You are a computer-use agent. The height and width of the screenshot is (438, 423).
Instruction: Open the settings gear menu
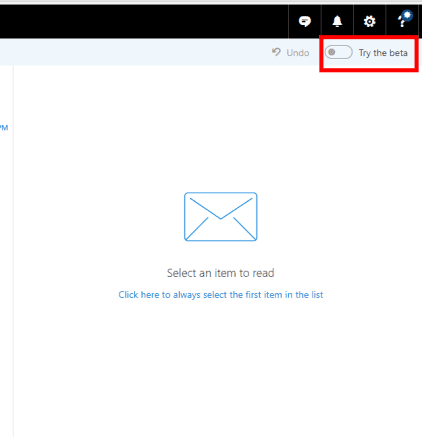pos(369,22)
